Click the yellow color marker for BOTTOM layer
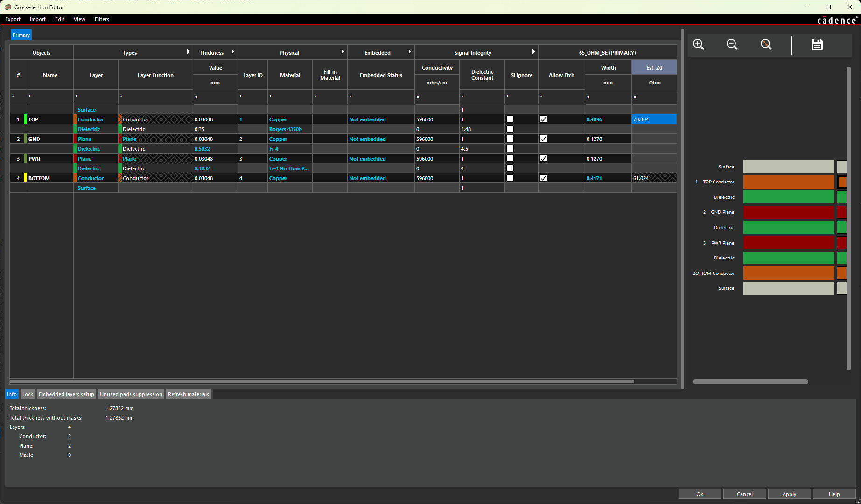 (26, 178)
